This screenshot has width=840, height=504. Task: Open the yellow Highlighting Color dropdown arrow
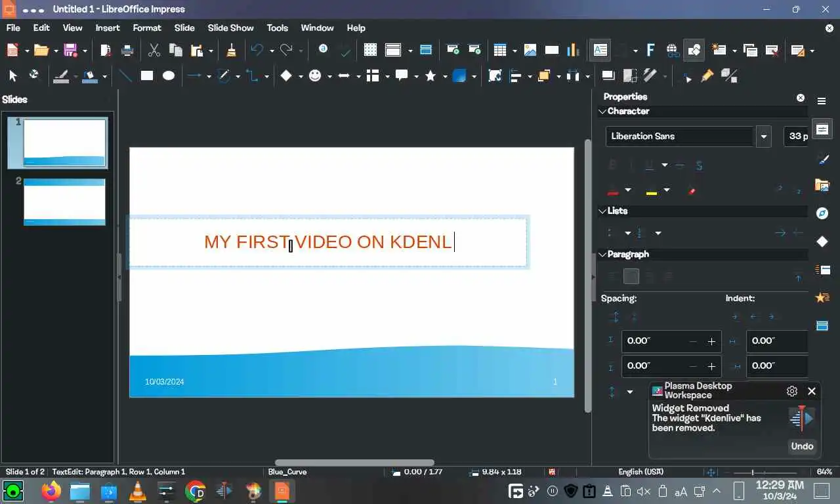667,190
